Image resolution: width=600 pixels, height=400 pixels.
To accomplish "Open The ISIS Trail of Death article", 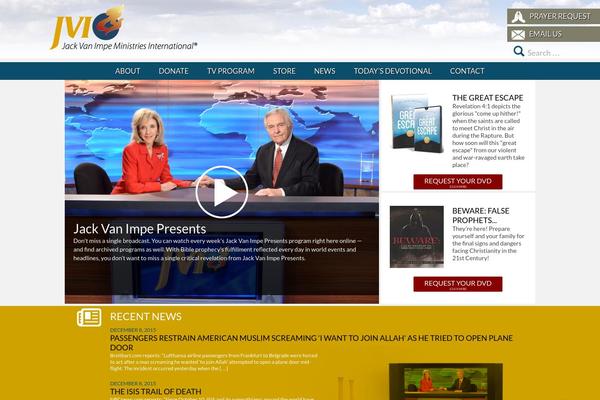I will point(155,392).
